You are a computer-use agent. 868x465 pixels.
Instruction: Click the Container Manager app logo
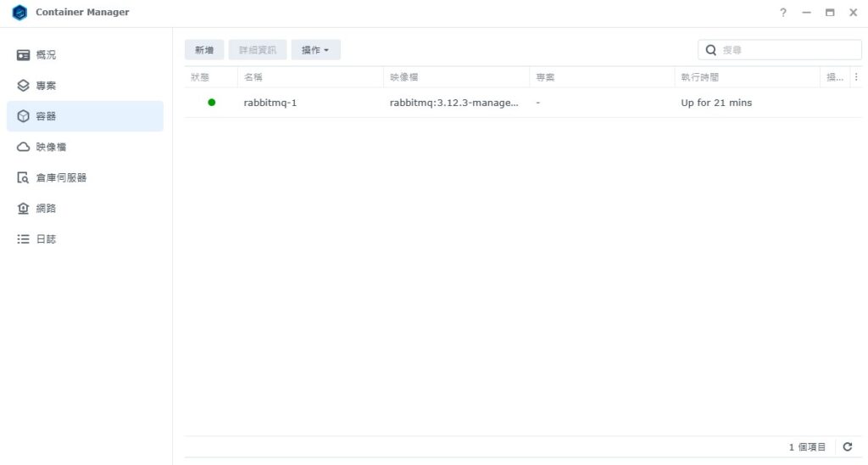pyautogui.click(x=19, y=12)
